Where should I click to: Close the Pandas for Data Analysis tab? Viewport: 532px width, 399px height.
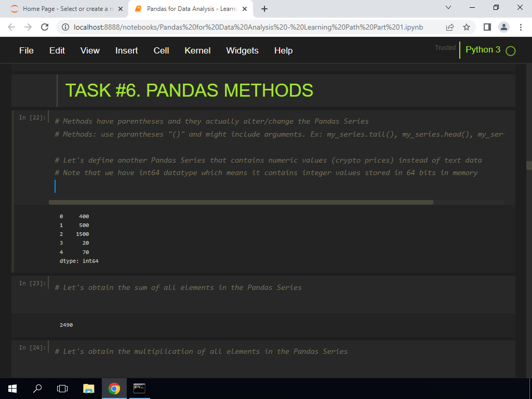coord(245,9)
